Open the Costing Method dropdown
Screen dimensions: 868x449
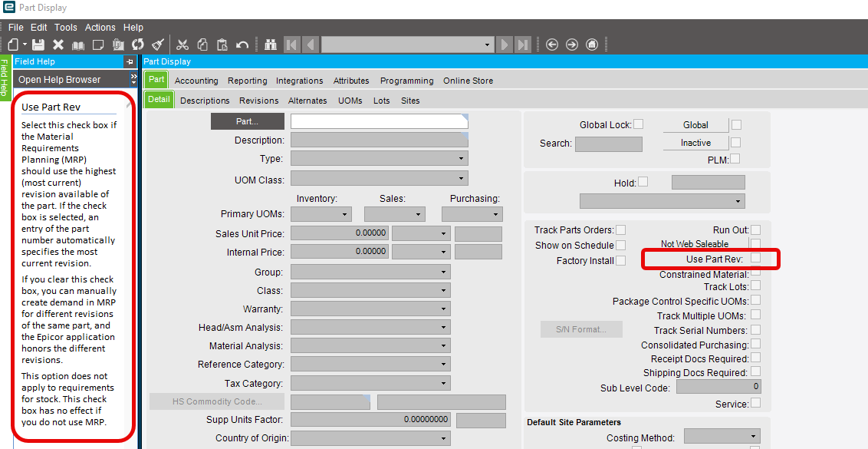point(722,436)
